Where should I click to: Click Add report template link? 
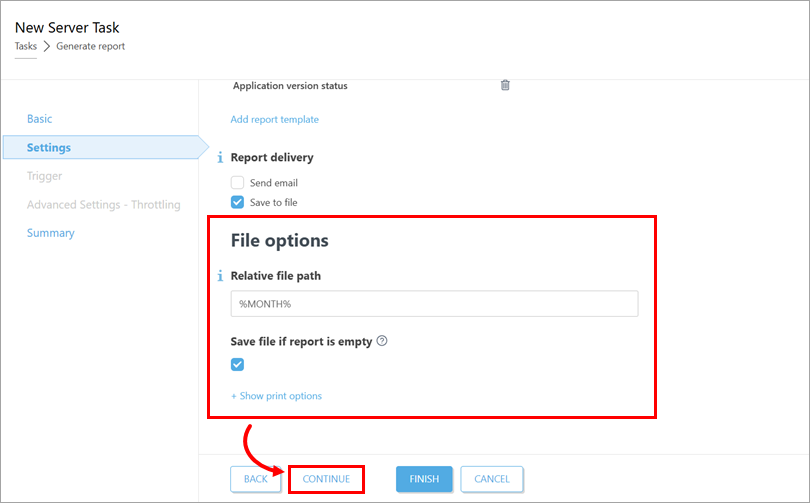275,119
